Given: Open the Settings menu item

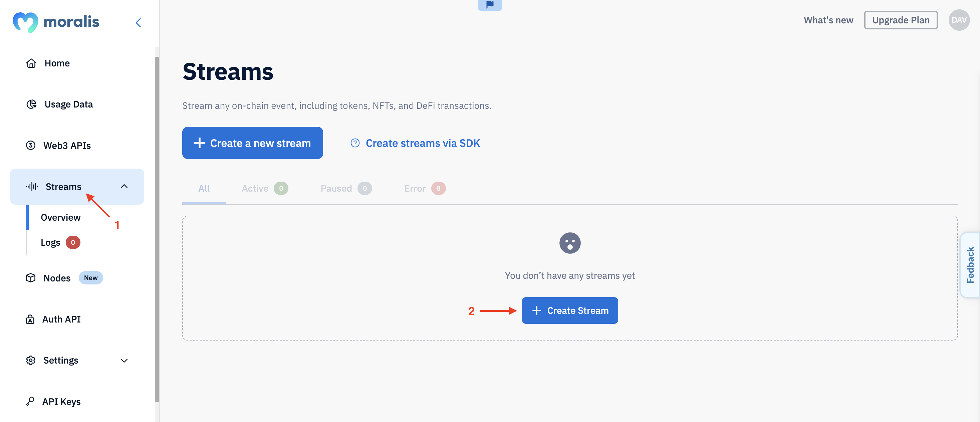Looking at the screenshot, I should (x=77, y=360).
